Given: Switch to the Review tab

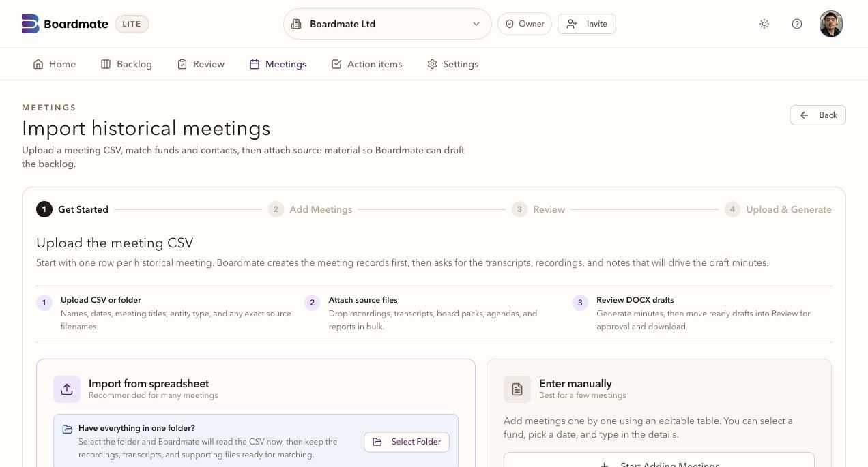Looking at the screenshot, I should (x=201, y=64).
